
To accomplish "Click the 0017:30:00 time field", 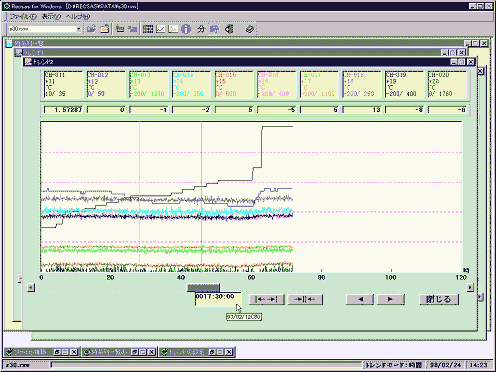I will [x=218, y=299].
